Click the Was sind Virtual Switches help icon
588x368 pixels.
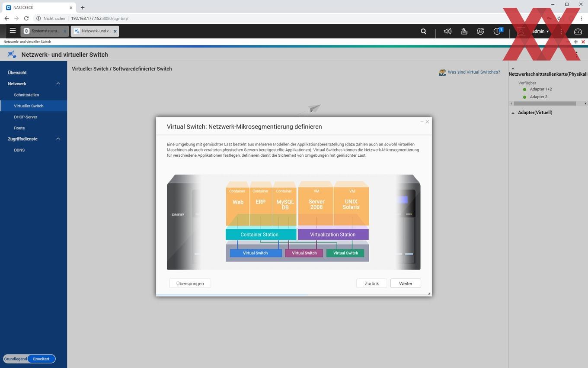(x=442, y=72)
